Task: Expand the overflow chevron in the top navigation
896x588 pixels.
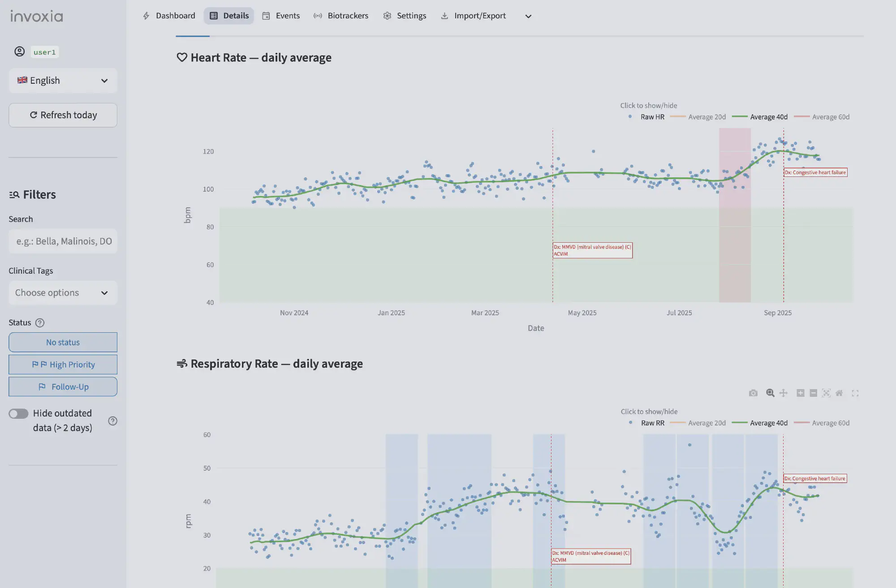Action: click(528, 16)
